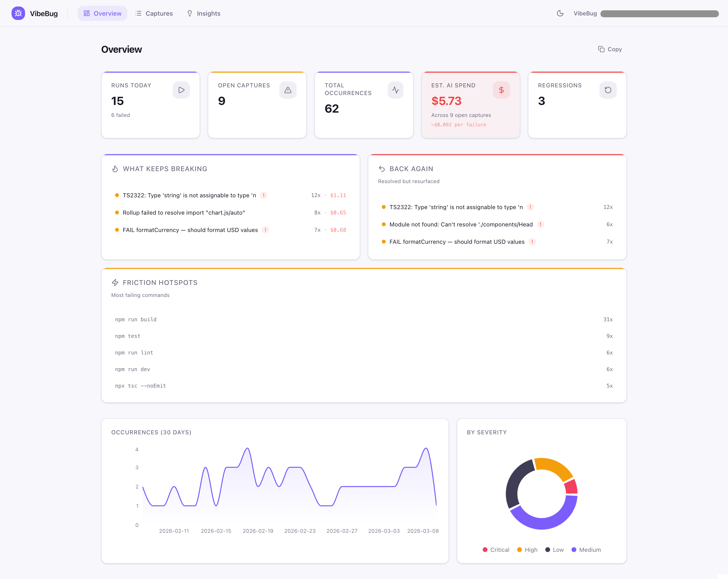
Task: Toggle the Medium severity legend item
Action: click(x=586, y=550)
